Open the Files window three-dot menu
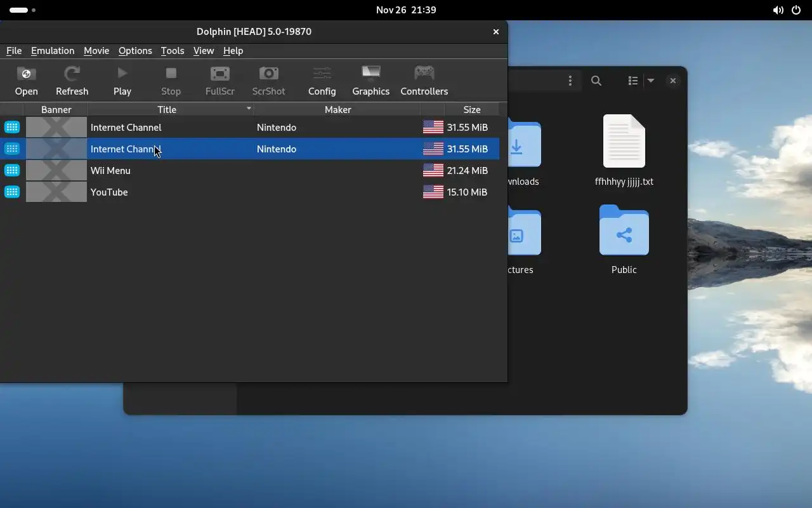This screenshot has height=508, width=812. click(x=570, y=81)
